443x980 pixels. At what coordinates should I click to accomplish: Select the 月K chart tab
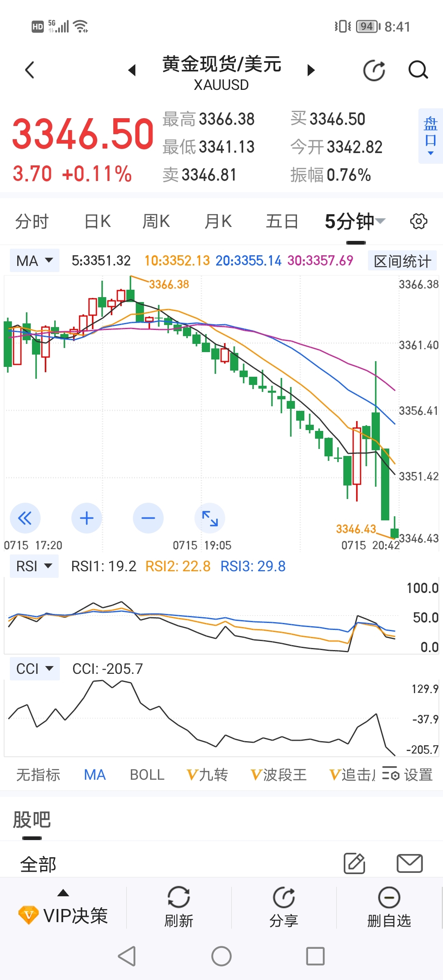coord(218,222)
